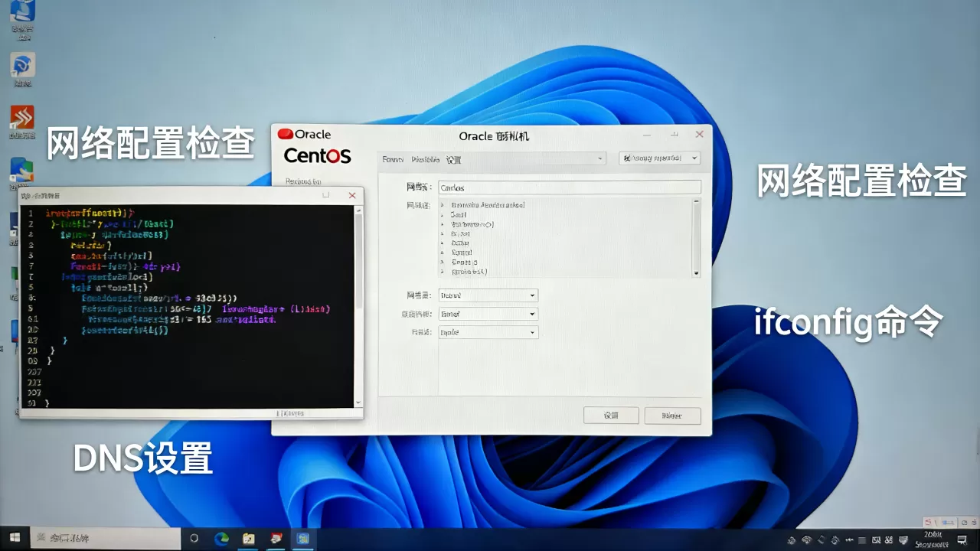The width and height of the screenshot is (980, 551).
Task: Open the desktop shortcut directly below the orange arrow icon
Action: pyautogui.click(x=22, y=170)
